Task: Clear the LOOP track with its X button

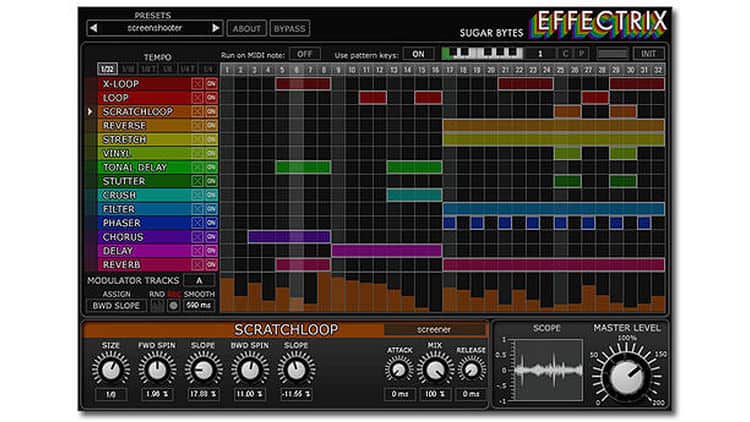Action: (197, 98)
